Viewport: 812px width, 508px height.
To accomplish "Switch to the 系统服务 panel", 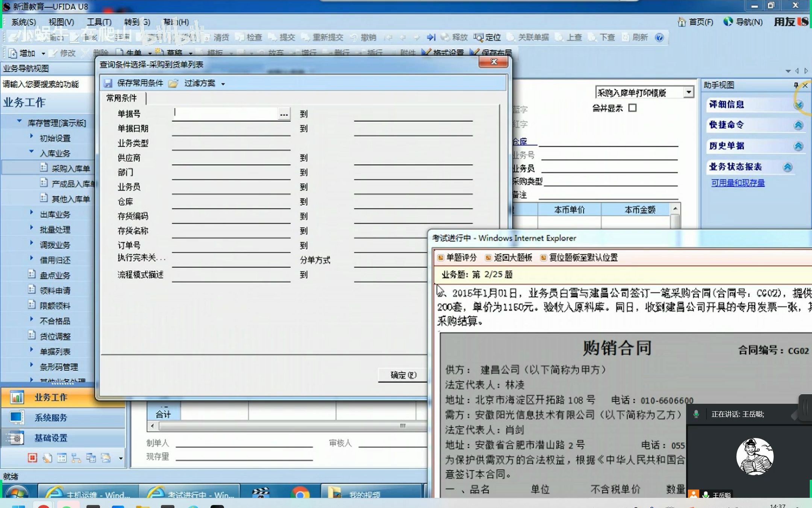I will [63, 418].
